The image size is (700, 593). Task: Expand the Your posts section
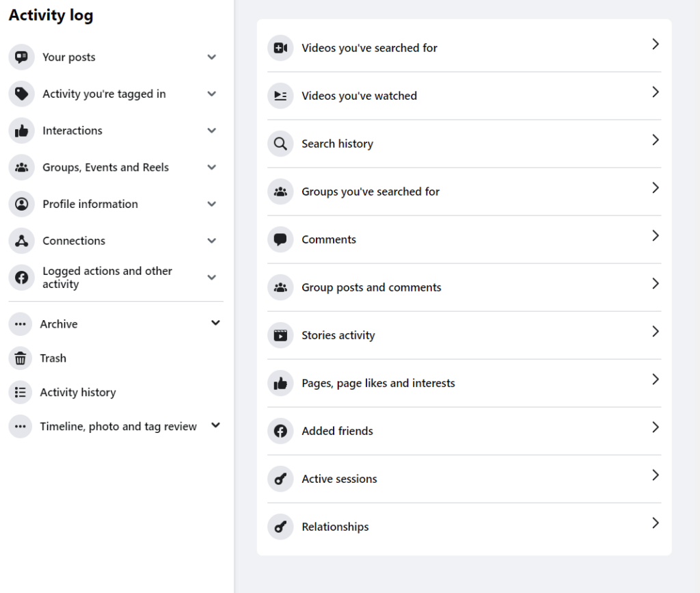tap(212, 57)
